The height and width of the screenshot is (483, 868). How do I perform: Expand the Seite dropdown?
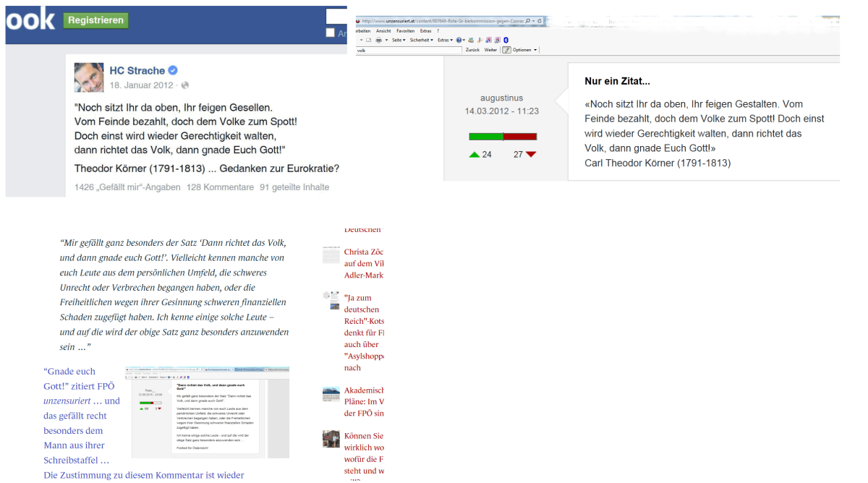399,40
